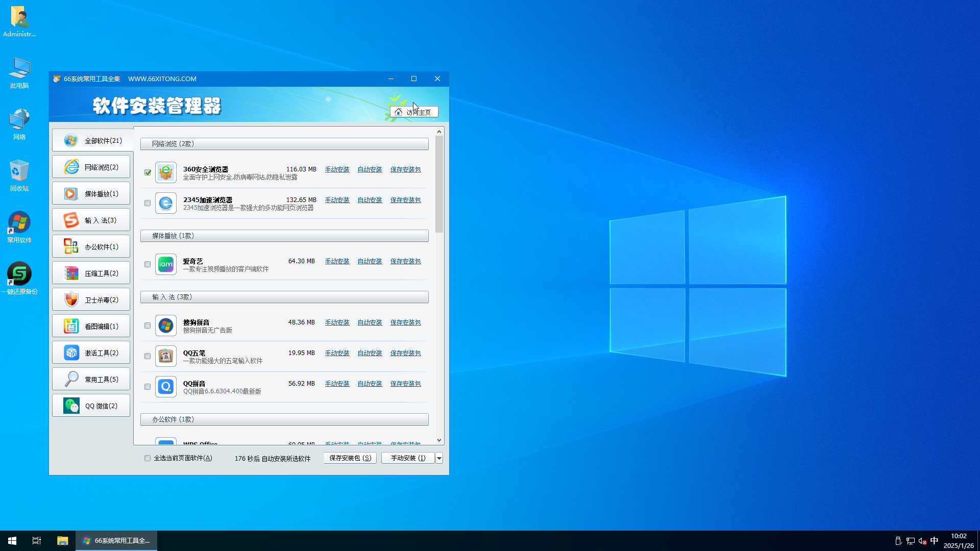Screen dimensions: 980x551
Task: Open File Explorer from the taskbar
Action: (x=62, y=541)
